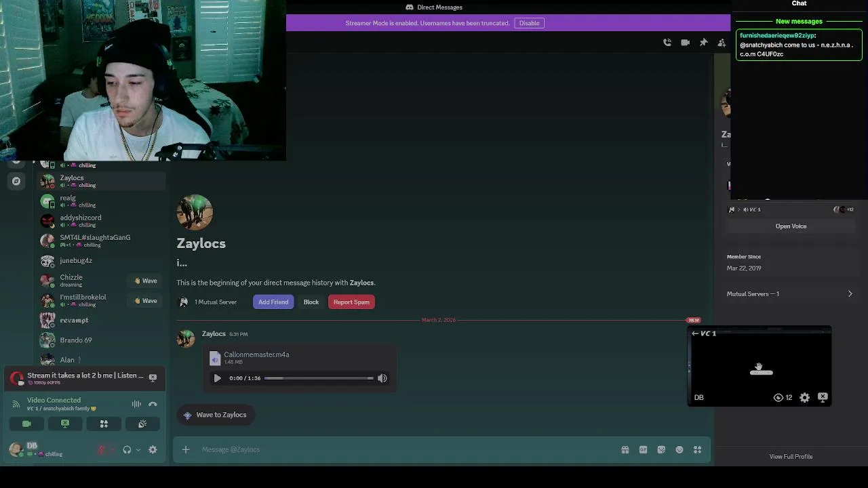Click New messages label in chat
The image size is (868, 488).
coord(799,22)
